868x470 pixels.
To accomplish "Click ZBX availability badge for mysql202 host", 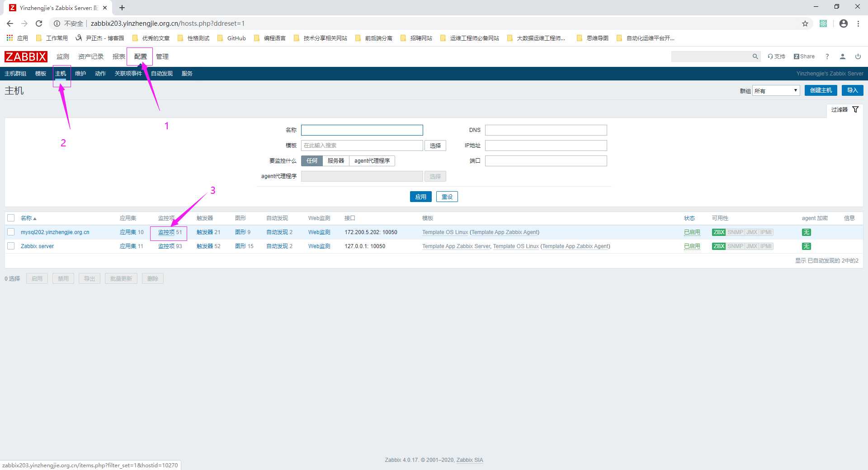I will (719, 232).
